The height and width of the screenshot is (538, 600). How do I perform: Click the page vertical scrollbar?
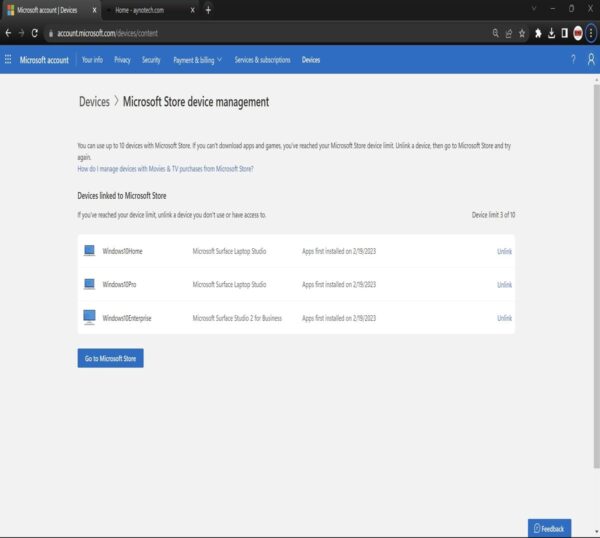click(596, 276)
